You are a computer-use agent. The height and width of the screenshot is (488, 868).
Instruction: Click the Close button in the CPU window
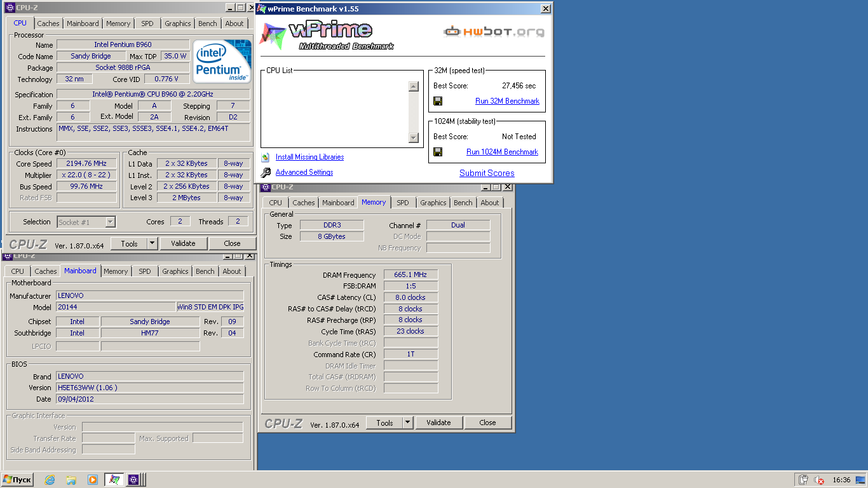click(232, 243)
